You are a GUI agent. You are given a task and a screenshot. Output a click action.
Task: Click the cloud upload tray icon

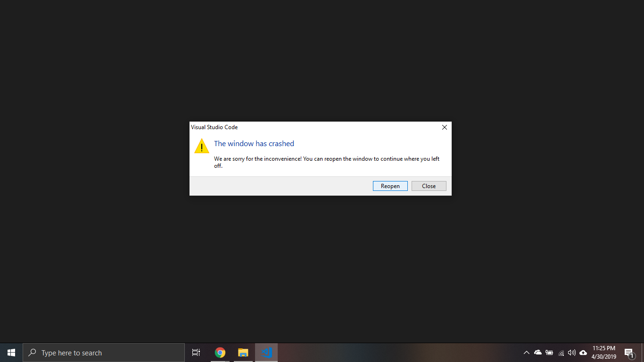click(x=583, y=353)
